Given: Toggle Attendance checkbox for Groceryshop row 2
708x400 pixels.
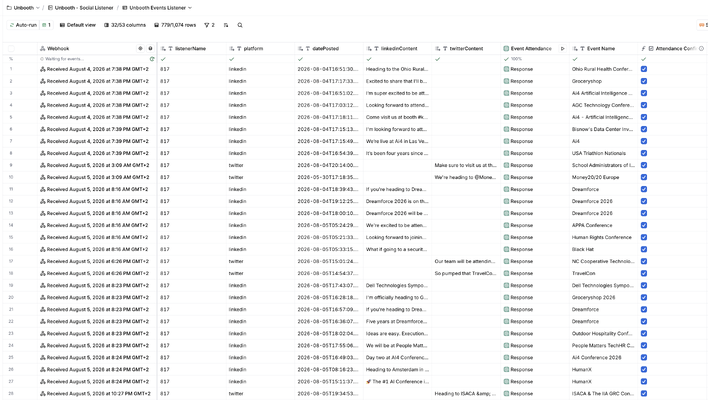Looking at the screenshot, I should coord(644,81).
